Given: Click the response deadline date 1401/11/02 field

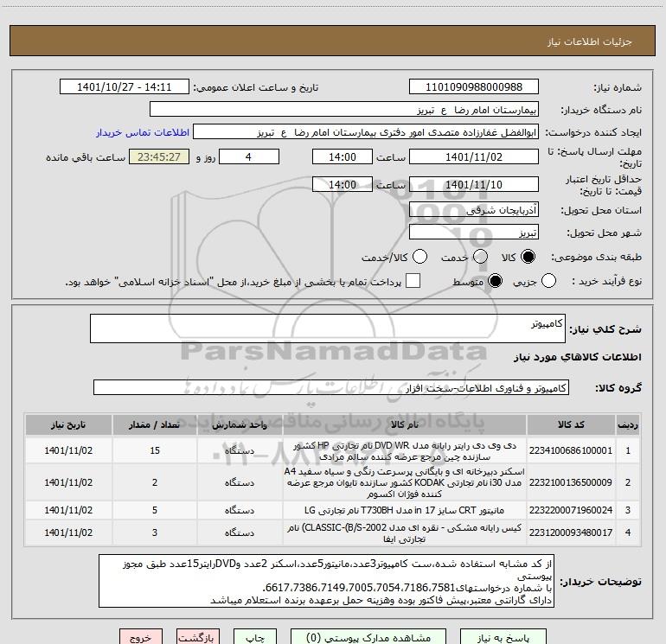Looking at the screenshot, I should (474, 156).
